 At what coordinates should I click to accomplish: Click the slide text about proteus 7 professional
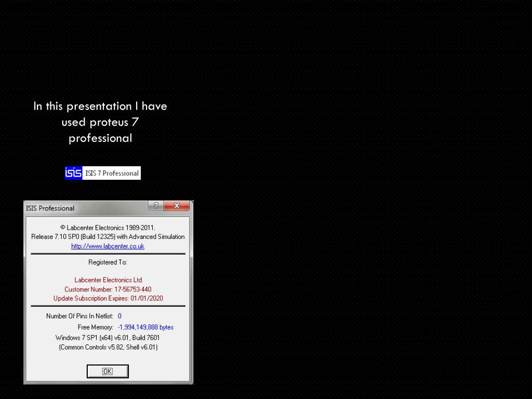tap(100, 122)
